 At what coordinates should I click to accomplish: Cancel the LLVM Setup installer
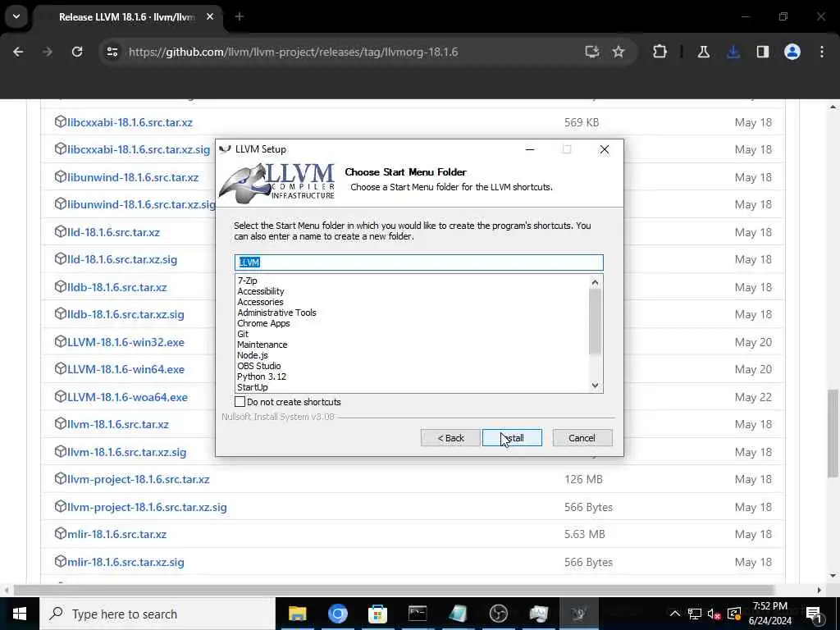pos(582,438)
